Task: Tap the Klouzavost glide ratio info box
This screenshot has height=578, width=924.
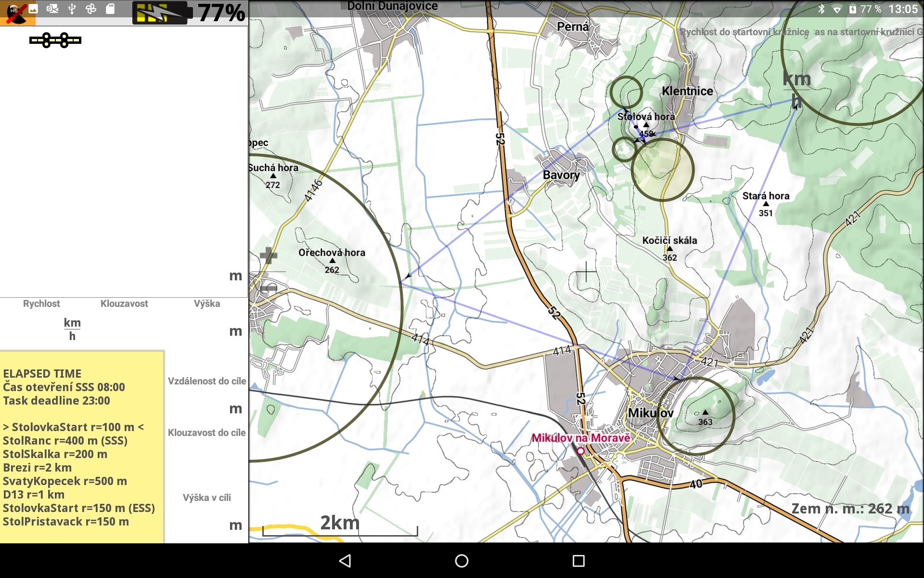Action: point(124,323)
